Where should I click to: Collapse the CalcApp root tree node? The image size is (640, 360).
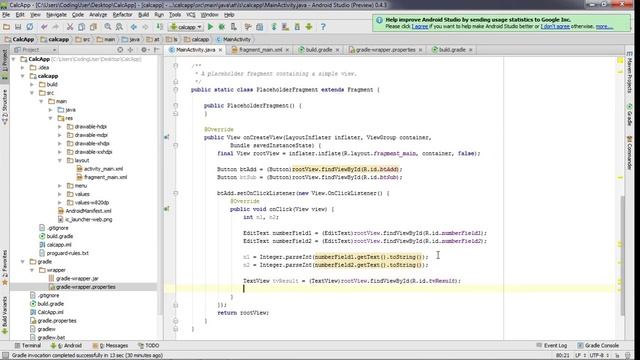pyautogui.click(x=14, y=59)
